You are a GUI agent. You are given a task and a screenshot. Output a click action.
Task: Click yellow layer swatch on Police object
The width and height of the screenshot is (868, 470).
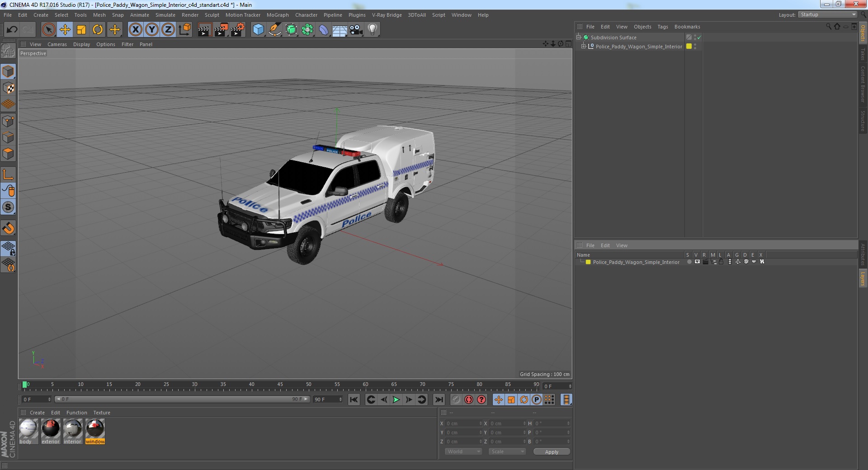pos(689,46)
